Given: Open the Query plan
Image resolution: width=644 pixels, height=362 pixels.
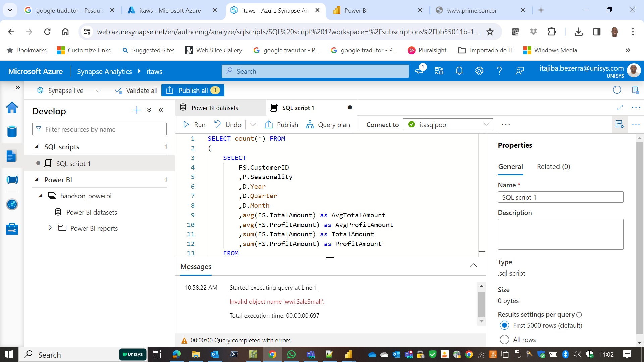Looking at the screenshot, I should tap(328, 125).
